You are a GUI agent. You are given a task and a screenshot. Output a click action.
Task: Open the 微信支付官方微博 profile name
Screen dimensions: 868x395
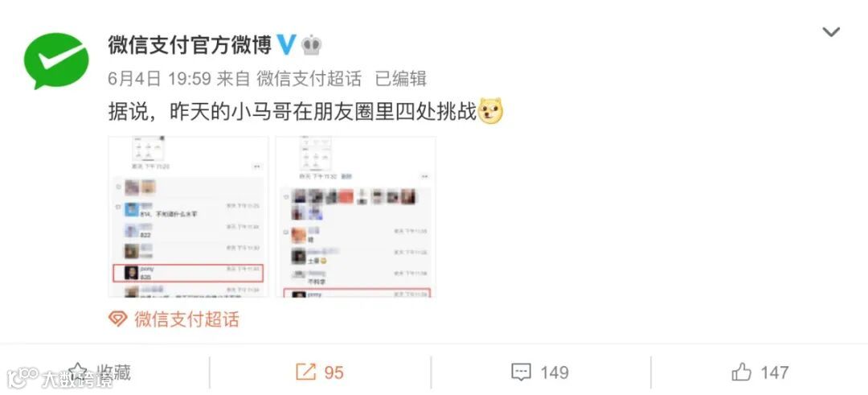pyautogui.click(x=190, y=45)
